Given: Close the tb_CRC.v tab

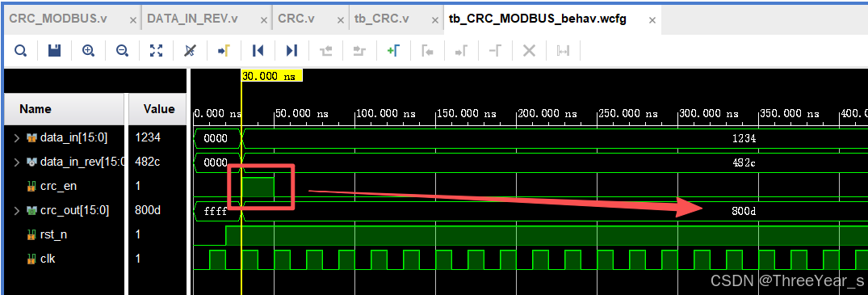Looking at the screenshot, I should (434, 20).
